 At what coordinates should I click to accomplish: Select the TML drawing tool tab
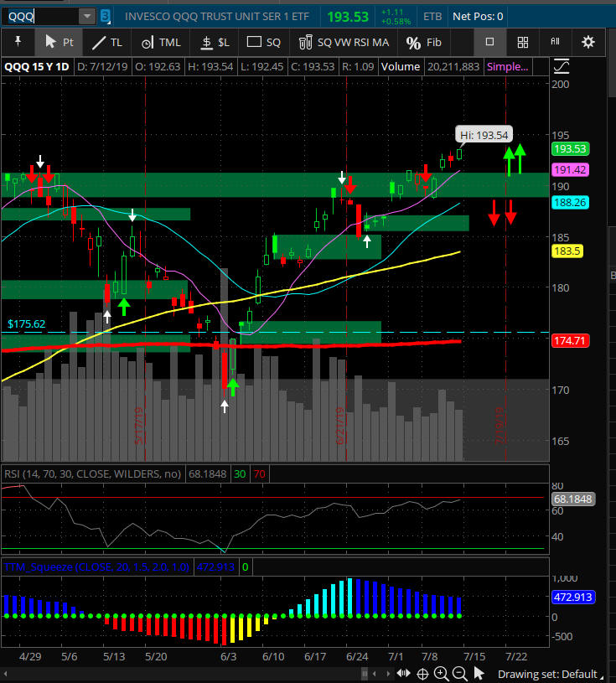pos(161,42)
